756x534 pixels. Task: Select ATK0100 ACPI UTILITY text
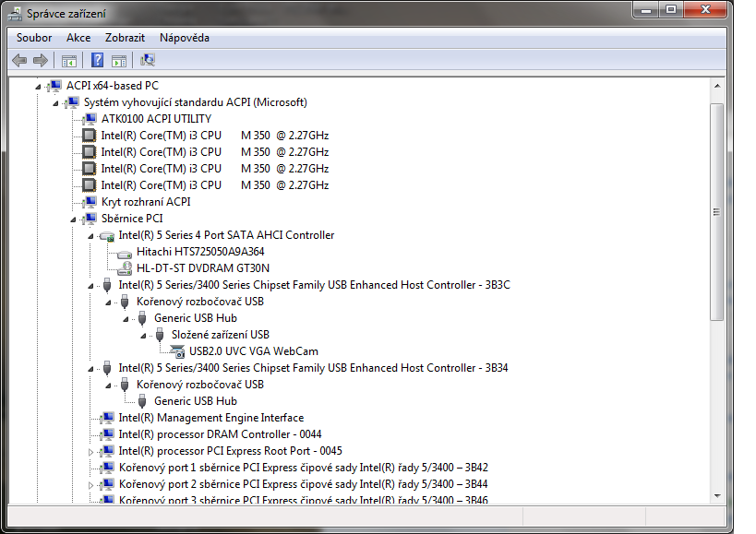(x=156, y=119)
